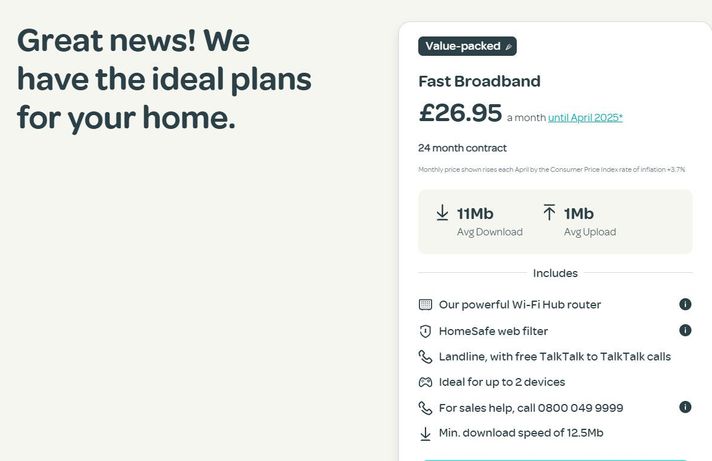The height and width of the screenshot is (461, 712).
Task: Click the game controller devices icon
Action: coord(425,382)
